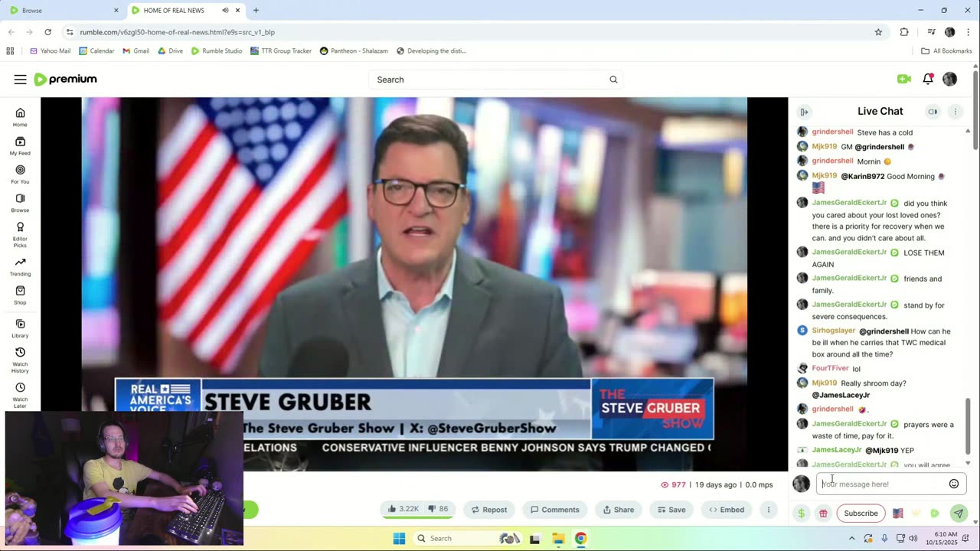980x551 pixels.
Task: Open File Explorer from the taskbar
Action: tap(558, 539)
